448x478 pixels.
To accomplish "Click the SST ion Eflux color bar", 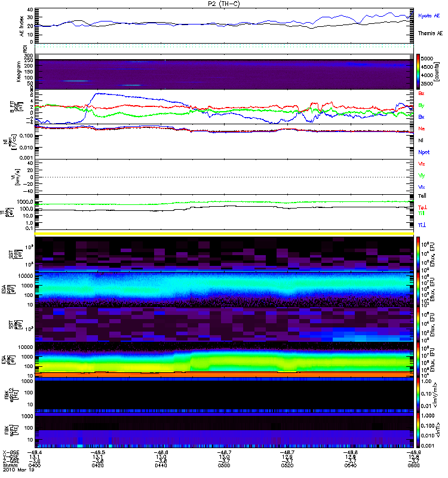I will (418, 254).
